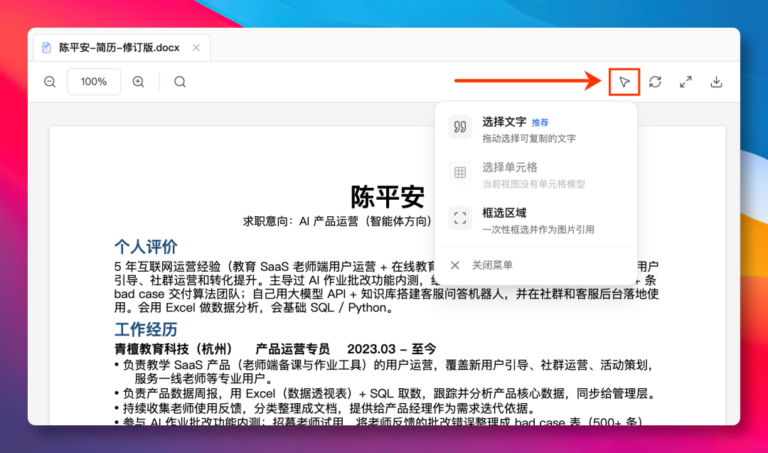This screenshot has width=768, height=453.
Task: Open the search tool in the toolbar
Action: (x=180, y=82)
